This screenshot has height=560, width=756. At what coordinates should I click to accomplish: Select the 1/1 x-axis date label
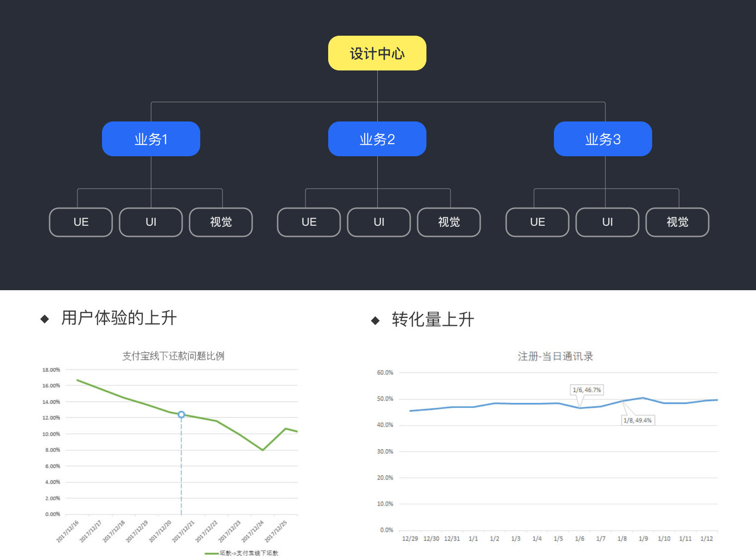(x=473, y=539)
